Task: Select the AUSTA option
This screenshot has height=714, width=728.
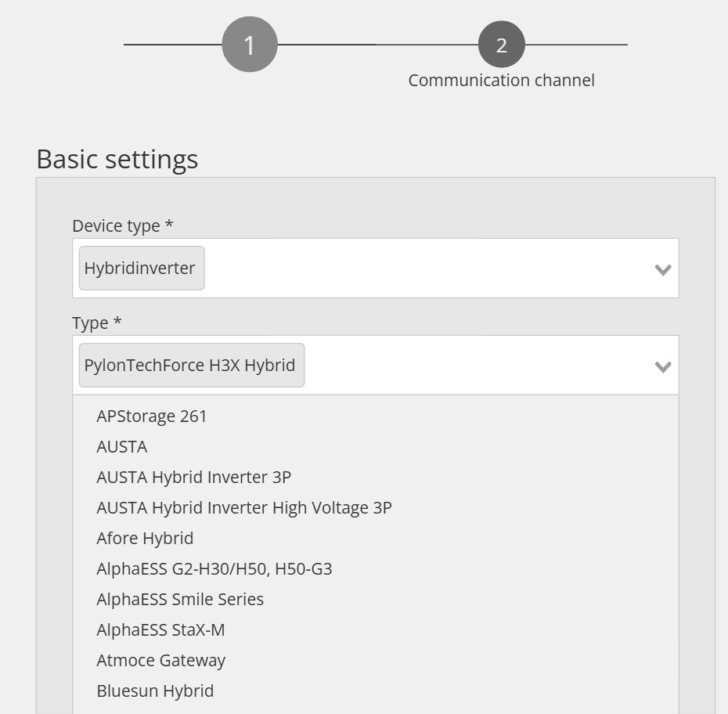Action: point(376,446)
